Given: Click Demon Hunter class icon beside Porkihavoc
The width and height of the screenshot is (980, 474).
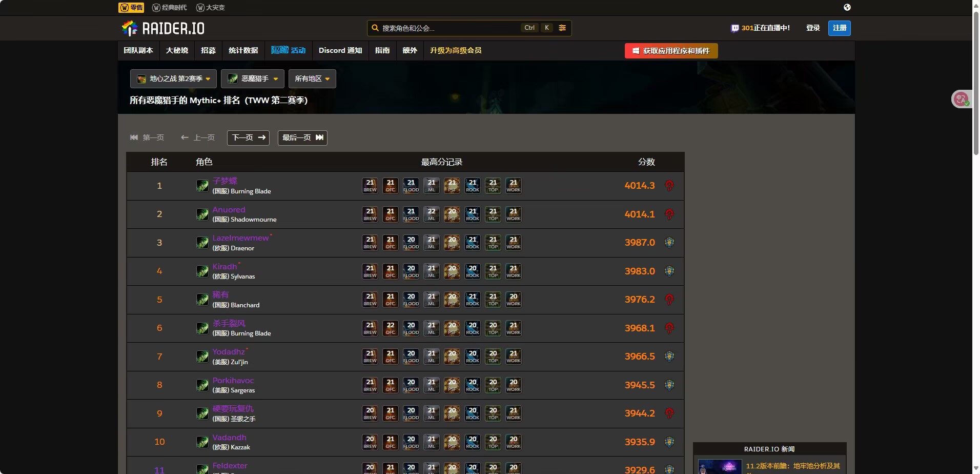Looking at the screenshot, I should pos(202,385).
